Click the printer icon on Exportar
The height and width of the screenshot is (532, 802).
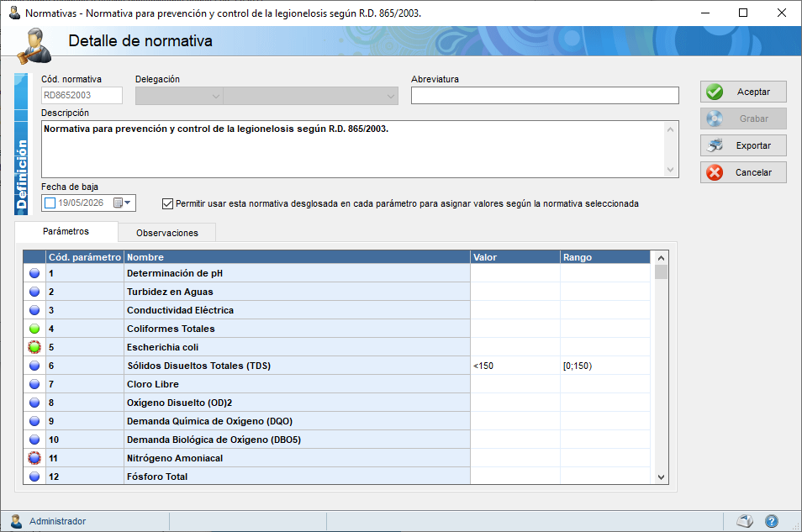click(x=715, y=145)
